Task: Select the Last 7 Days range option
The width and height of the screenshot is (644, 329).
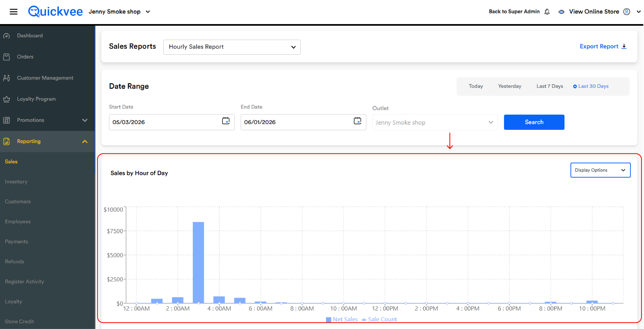Action: [549, 86]
